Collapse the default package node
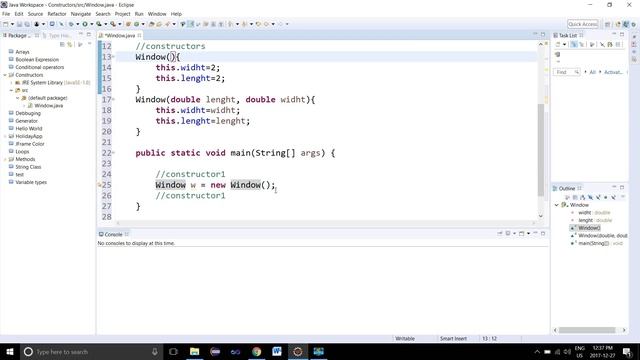640x360 pixels. pyautogui.click(x=18, y=98)
